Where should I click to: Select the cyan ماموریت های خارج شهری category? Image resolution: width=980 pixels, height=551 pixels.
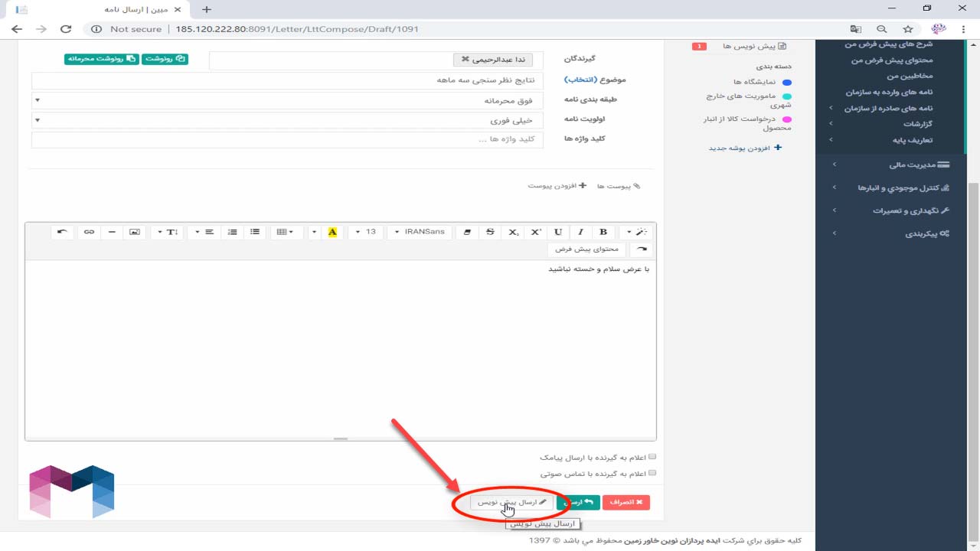750,100
